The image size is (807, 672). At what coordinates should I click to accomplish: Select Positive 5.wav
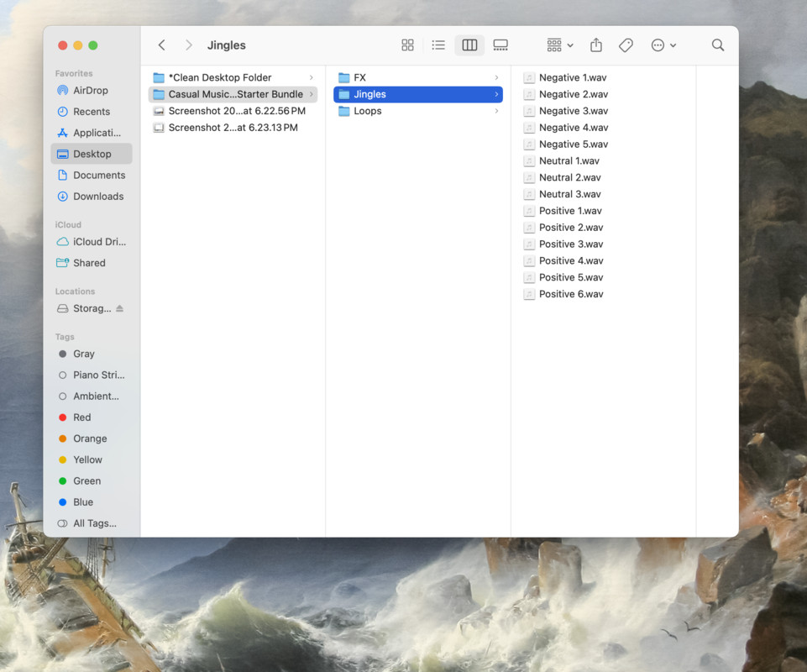tap(603, 277)
